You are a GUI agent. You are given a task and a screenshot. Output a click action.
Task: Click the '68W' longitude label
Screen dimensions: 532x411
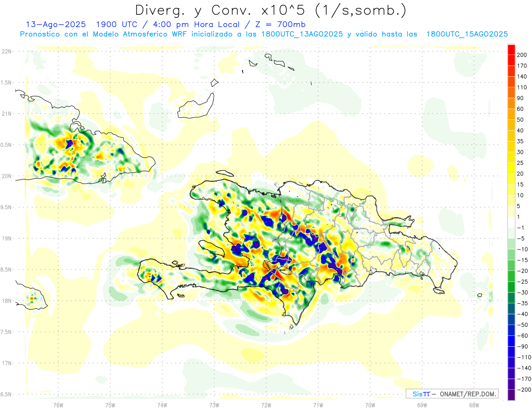(x=474, y=405)
